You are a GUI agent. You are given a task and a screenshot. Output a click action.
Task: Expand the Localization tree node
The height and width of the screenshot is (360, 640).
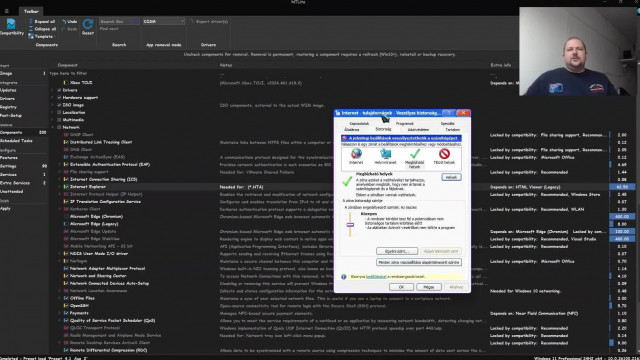pyautogui.click(x=53, y=112)
